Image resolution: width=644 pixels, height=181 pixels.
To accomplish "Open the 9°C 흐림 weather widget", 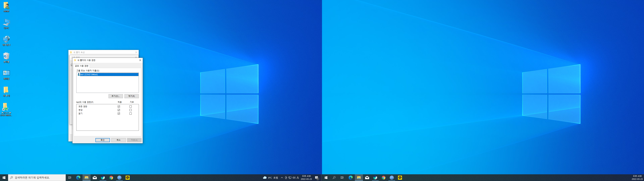I will (271, 178).
